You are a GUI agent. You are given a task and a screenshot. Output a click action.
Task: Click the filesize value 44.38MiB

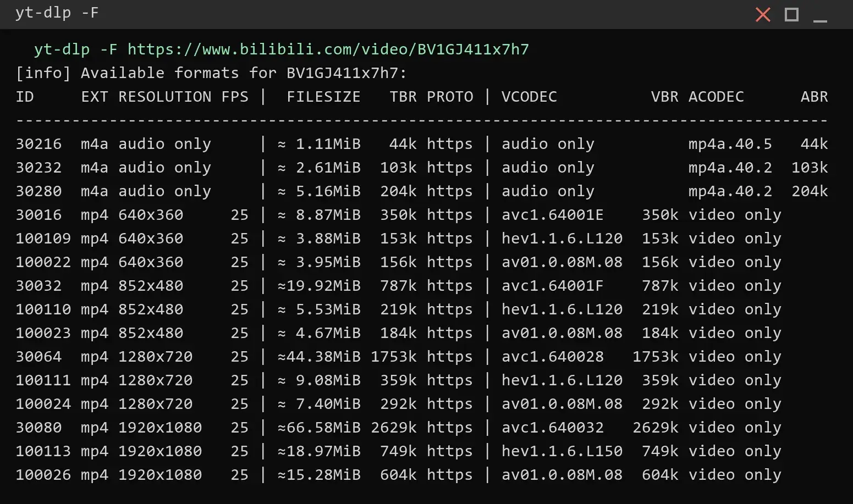pyautogui.click(x=323, y=357)
